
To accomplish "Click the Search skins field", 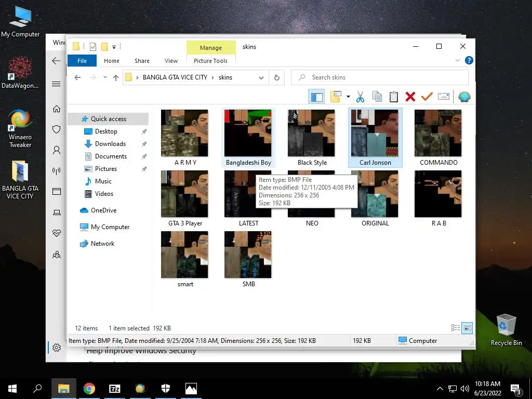I will click(380, 77).
